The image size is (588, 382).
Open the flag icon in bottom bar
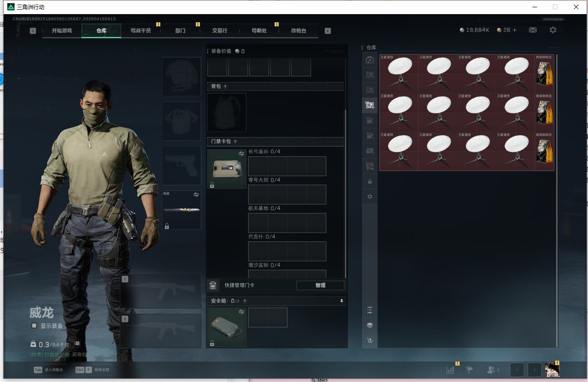469,370
